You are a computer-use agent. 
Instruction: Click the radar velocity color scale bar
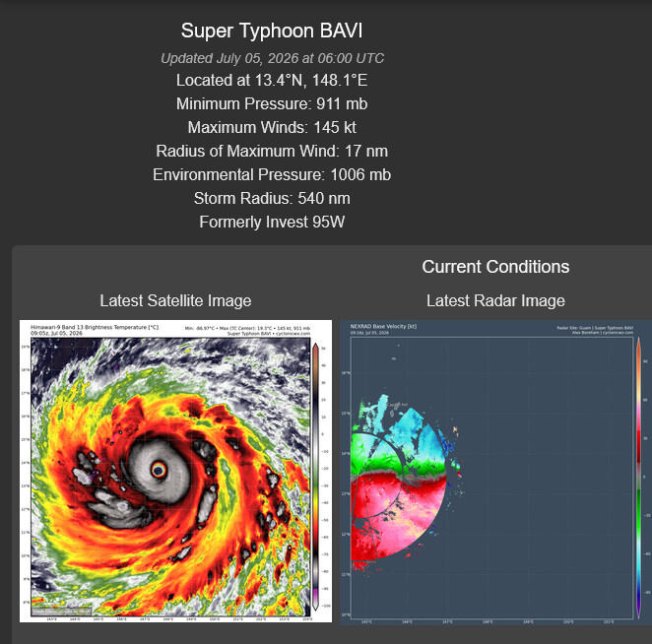pyautogui.click(x=638, y=479)
